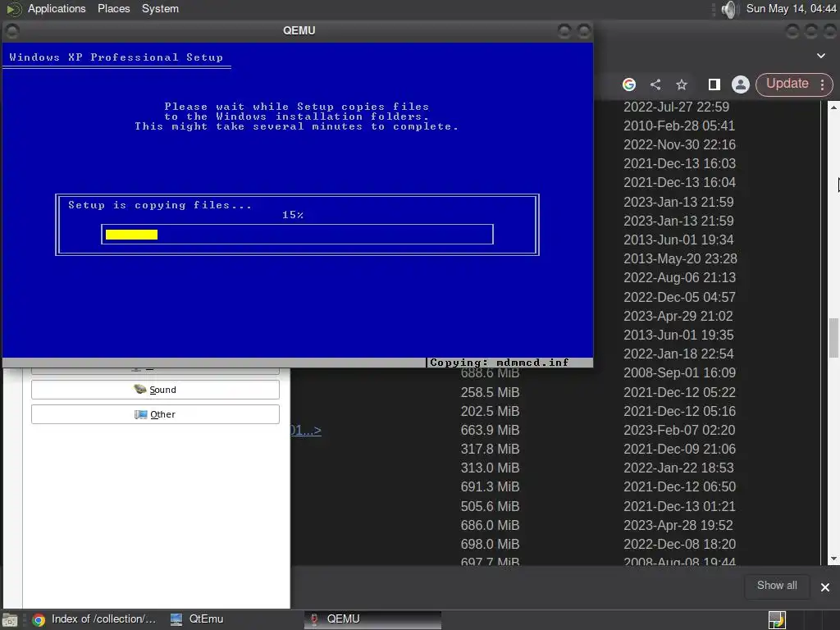Viewport: 840px width, 630px height.
Task: Click the size 317.8 MiB
Action: [490, 449]
